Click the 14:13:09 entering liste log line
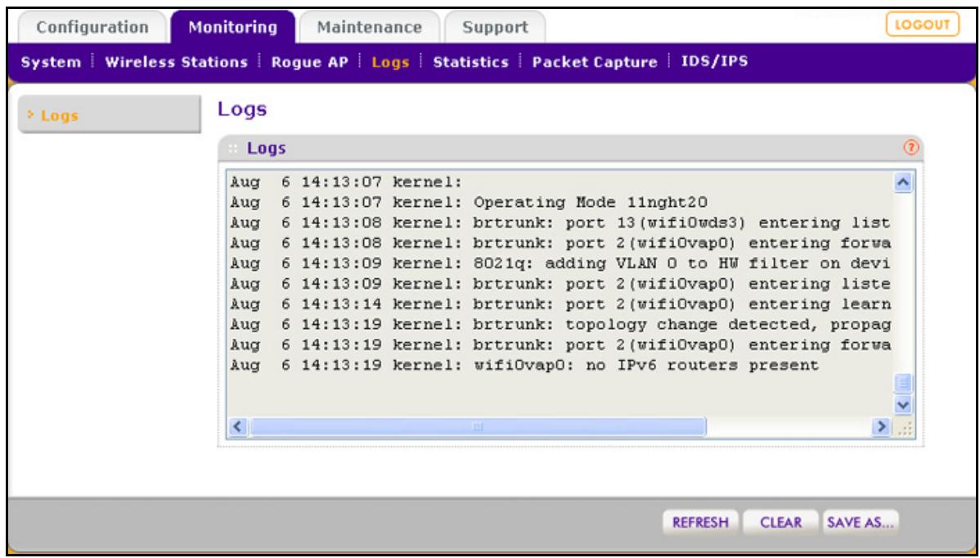980x558 pixels. [560, 284]
